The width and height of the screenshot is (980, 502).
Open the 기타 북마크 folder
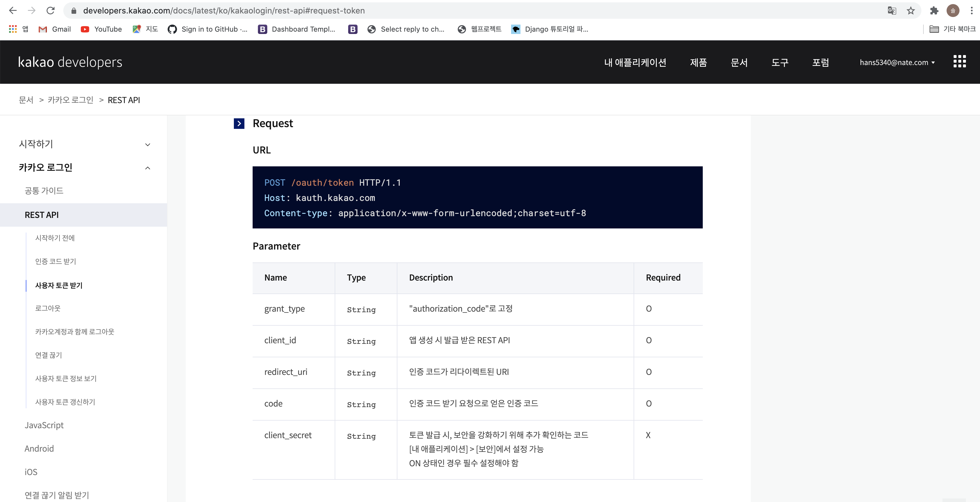click(952, 29)
